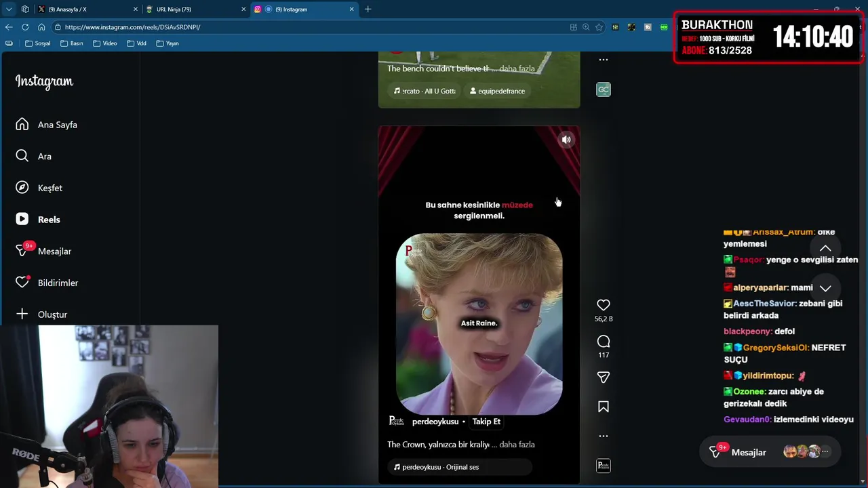The width and height of the screenshot is (868, 488).
Task: Open the second extension icon in the toolbar
Action: point(631,27)
